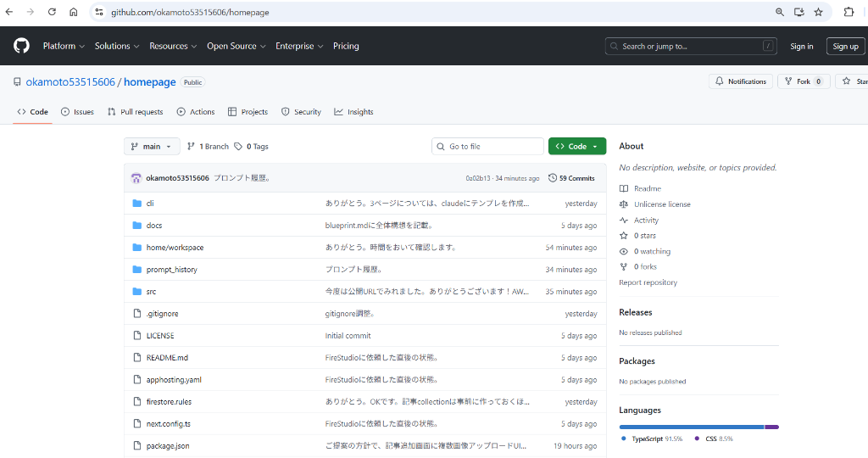This screenshot has height=458, width=868.
Task: Click the TypeScript 91.5% language link
Action: tap(652, 438)
